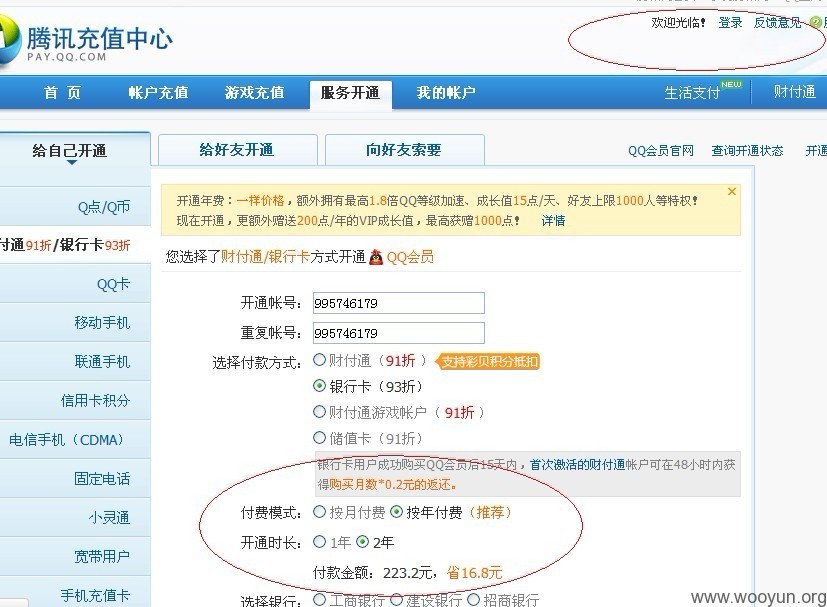Open the 反馈意见 link
This screenshot has height=607, width=827.
click(x=777, y=23)
